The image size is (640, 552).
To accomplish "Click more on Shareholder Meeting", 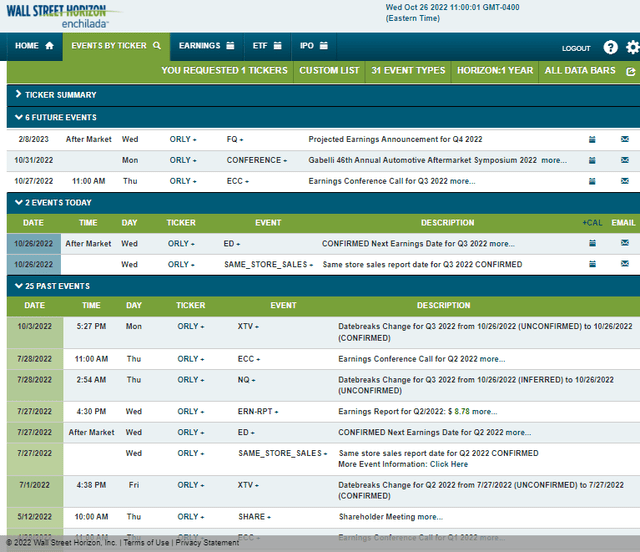I will tap(430, 517).
